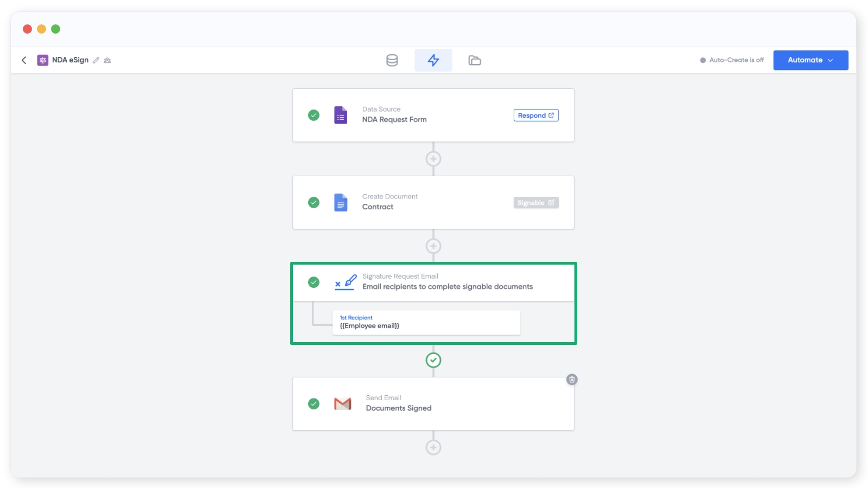The width and height of the screenshot is (868, 488).
Task: Open sharing via the people icon
Action: (107, 60)
